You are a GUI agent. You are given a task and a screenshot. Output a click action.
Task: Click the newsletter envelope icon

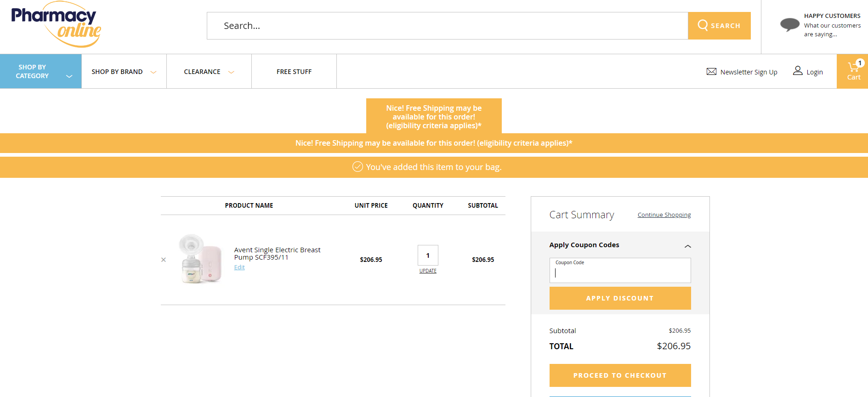(711, 72)
